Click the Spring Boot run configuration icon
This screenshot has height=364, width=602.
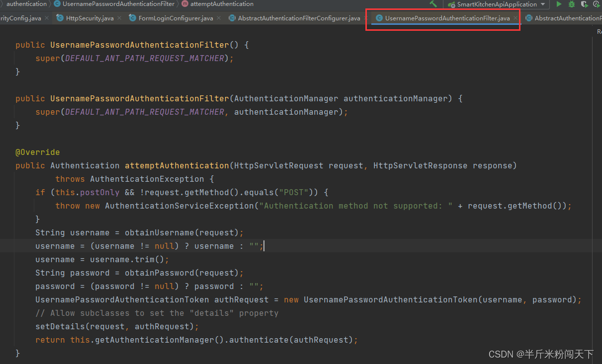[x=450, y=4]
